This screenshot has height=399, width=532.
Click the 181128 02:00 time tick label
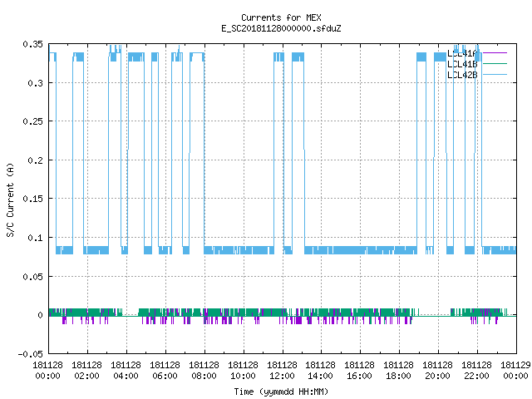(86, 371)
